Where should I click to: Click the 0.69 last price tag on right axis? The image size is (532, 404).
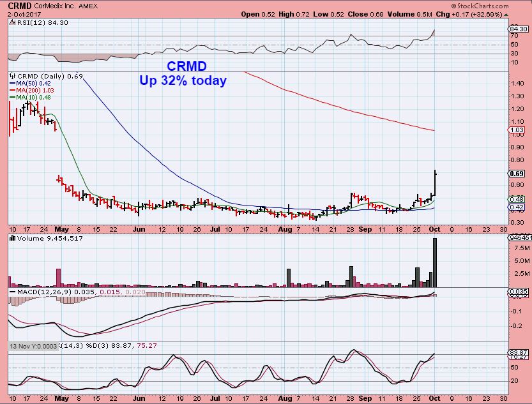point(516,174)
